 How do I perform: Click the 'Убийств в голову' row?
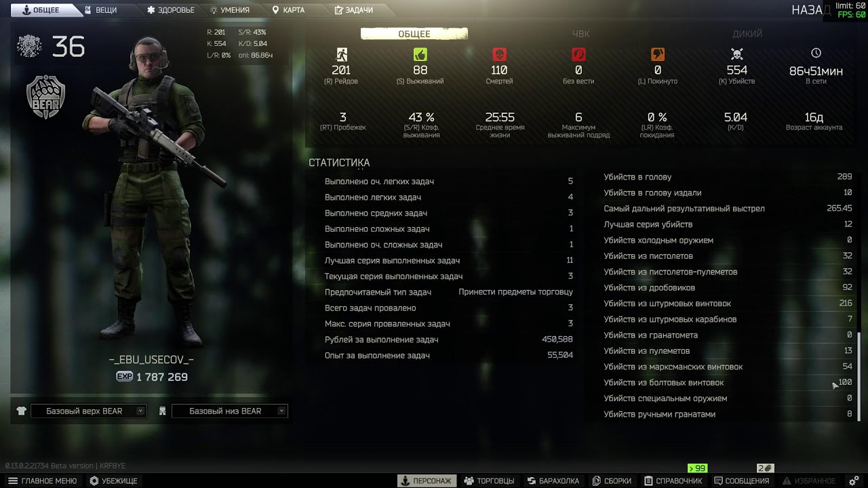pyautogui.click(x=727, y=177)
